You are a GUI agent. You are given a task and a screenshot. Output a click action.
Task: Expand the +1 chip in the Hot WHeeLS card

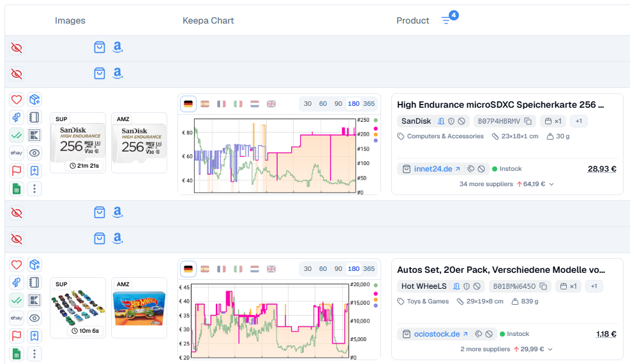tap(594, 286)
